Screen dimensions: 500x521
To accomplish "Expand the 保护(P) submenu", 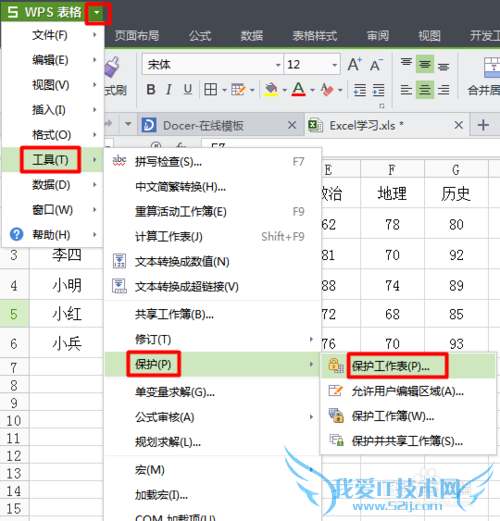I will 213,364.
